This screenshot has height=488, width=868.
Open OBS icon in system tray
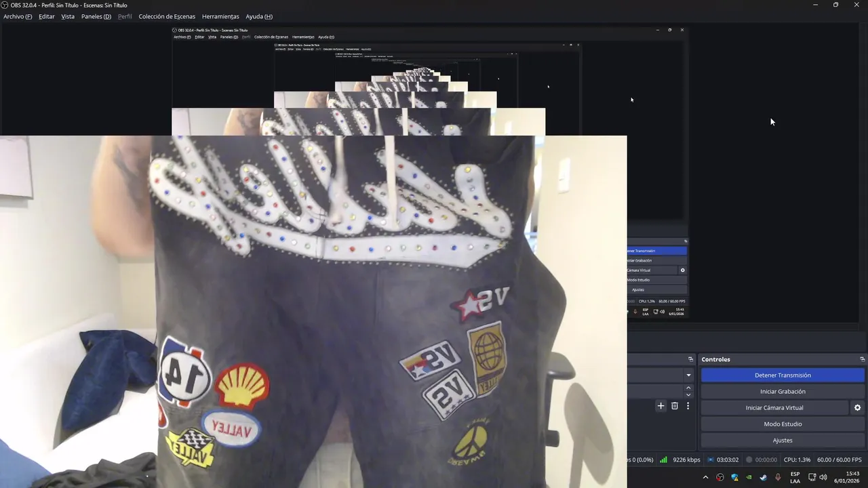pyautogui.click(x=720, y=477)
